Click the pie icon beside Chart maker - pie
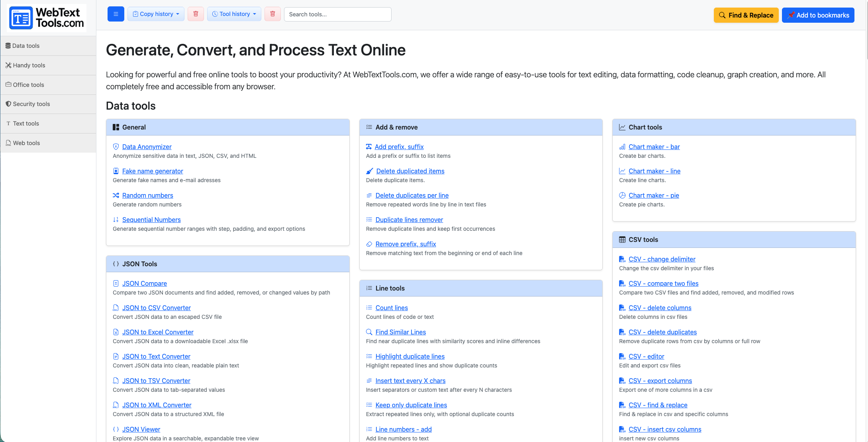The image size is (868, 442). (x=622, y=195)
